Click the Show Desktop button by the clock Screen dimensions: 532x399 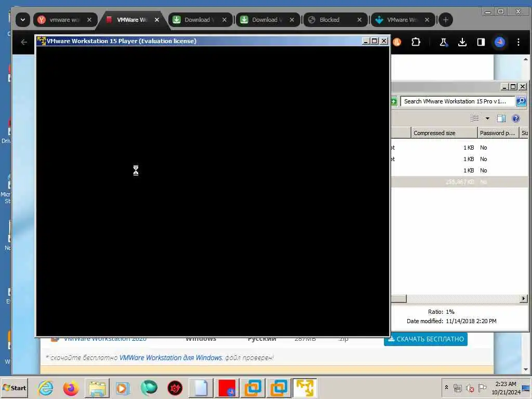tap(527, 388)
